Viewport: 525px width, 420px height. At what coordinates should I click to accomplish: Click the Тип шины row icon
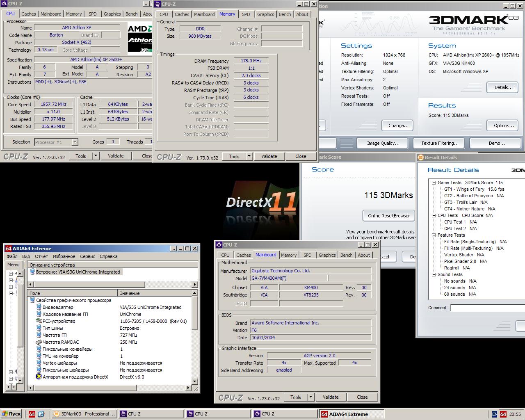[x=39, y=328]
